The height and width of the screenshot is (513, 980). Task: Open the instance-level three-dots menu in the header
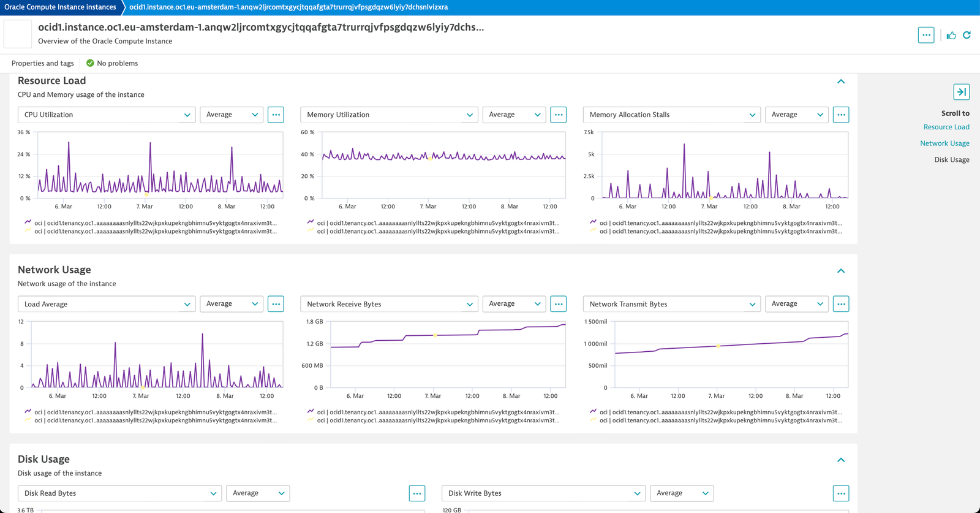[926, 35]
